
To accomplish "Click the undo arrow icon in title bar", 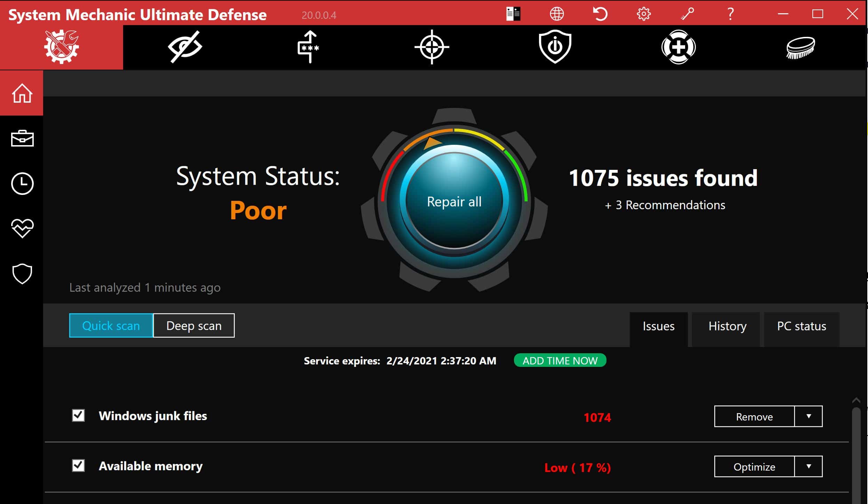I will pos(600,14).
